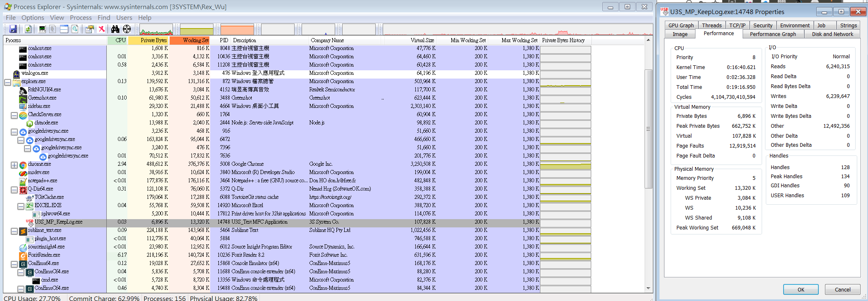The image size is (868, 301).
Task: Click the chtnode.exe Node.js icon
Action: [x=30, y=123]
